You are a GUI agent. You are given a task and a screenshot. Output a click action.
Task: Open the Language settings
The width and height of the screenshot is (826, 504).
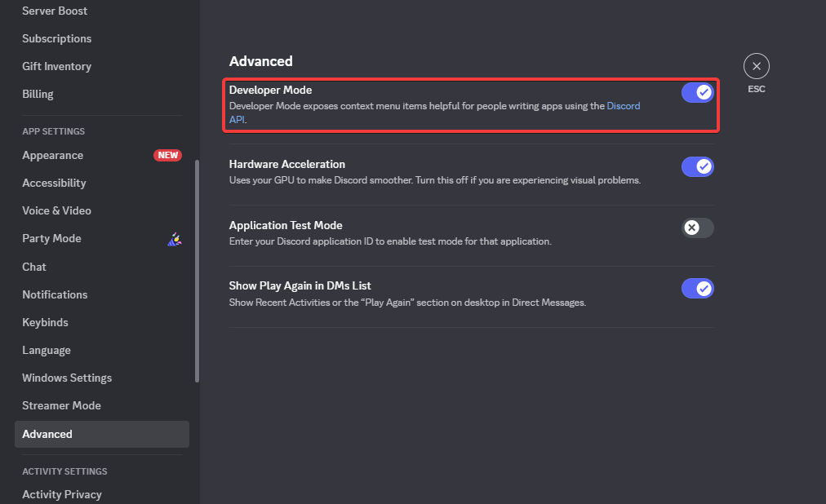pos(47,350)
